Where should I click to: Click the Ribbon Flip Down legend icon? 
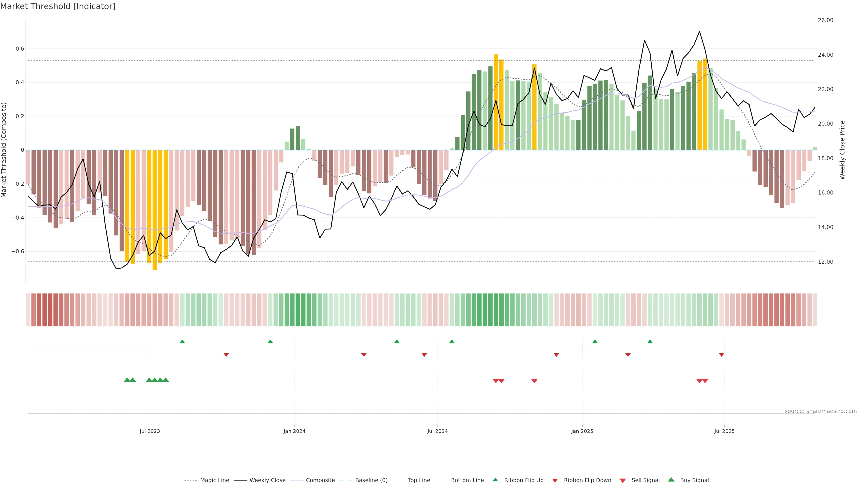555,481
